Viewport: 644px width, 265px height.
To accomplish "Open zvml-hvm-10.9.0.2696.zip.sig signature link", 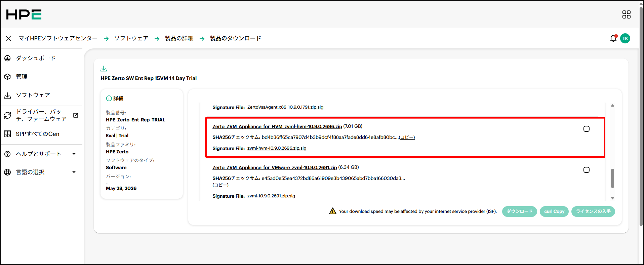I will 277,148.
